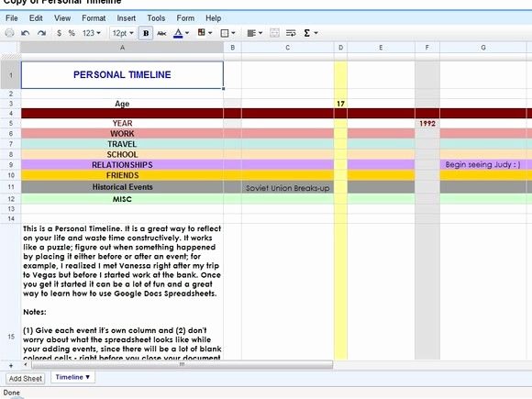Open the File menu
The image size is (532, 399).
tap(12, 18)
